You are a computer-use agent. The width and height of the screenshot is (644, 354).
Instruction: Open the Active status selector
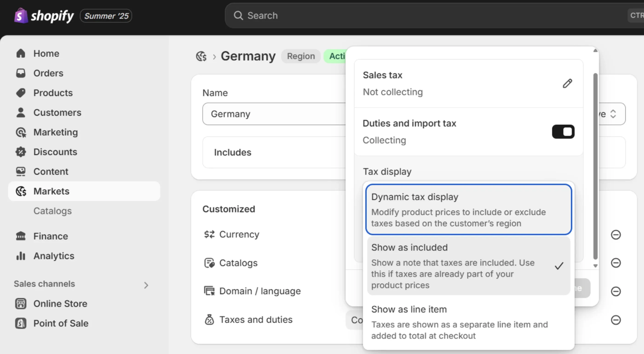point(613,114)
